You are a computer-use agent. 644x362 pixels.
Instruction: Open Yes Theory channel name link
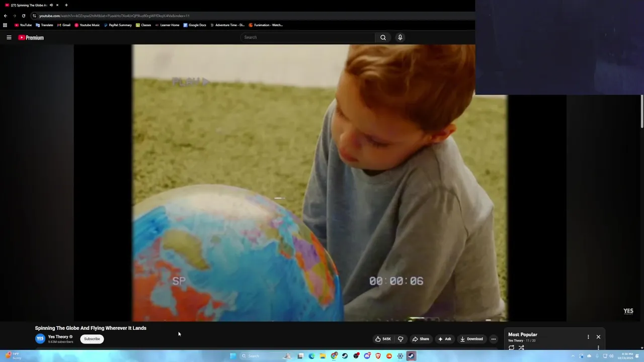pyautogui.click(x=58, y=337)
